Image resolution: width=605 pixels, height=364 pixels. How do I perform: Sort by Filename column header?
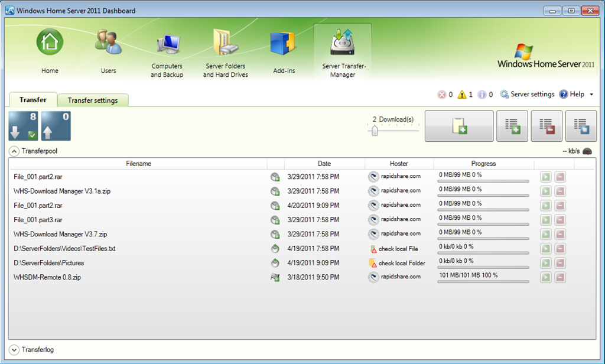[x=138, y=164]
